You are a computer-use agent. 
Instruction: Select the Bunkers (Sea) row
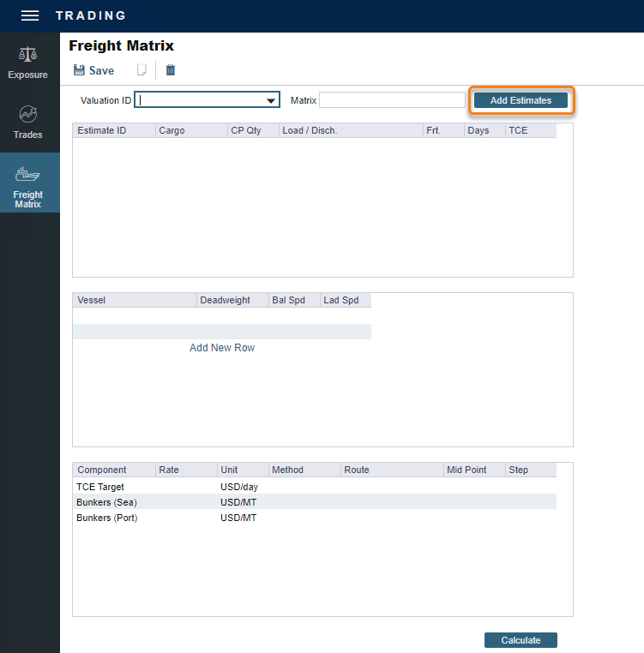106,502
